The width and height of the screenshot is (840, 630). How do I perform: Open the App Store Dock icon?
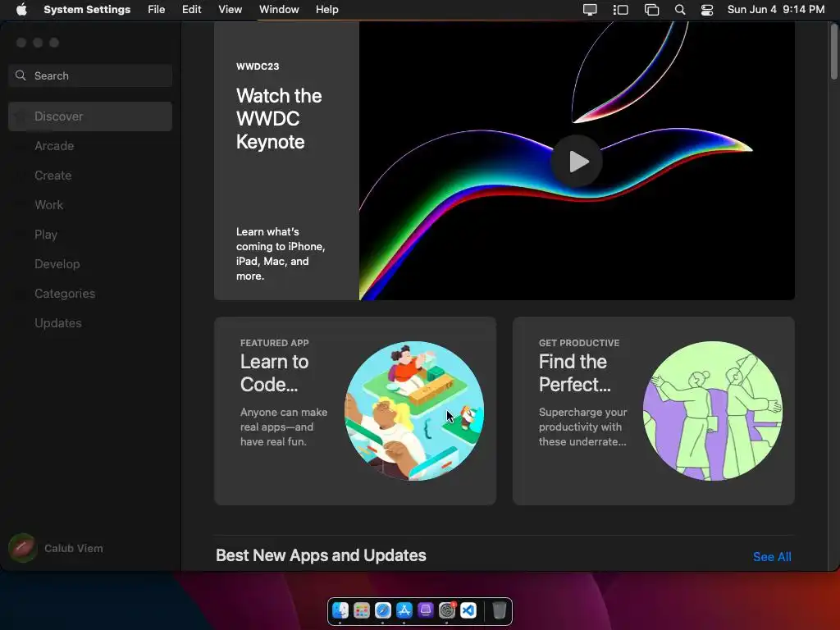pos(404,610)
